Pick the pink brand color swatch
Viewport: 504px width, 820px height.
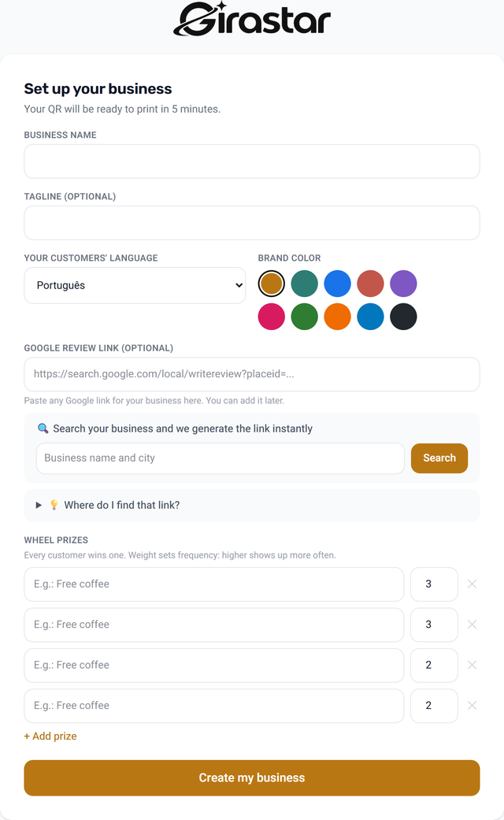(x=272, y=317)
